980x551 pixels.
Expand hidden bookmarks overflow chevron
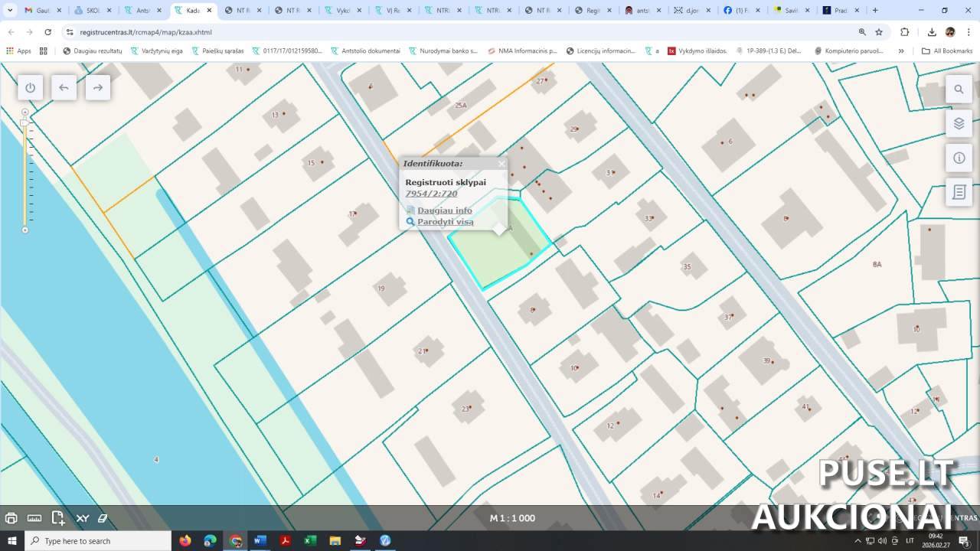pyautogui.click(x=901, y=51)
